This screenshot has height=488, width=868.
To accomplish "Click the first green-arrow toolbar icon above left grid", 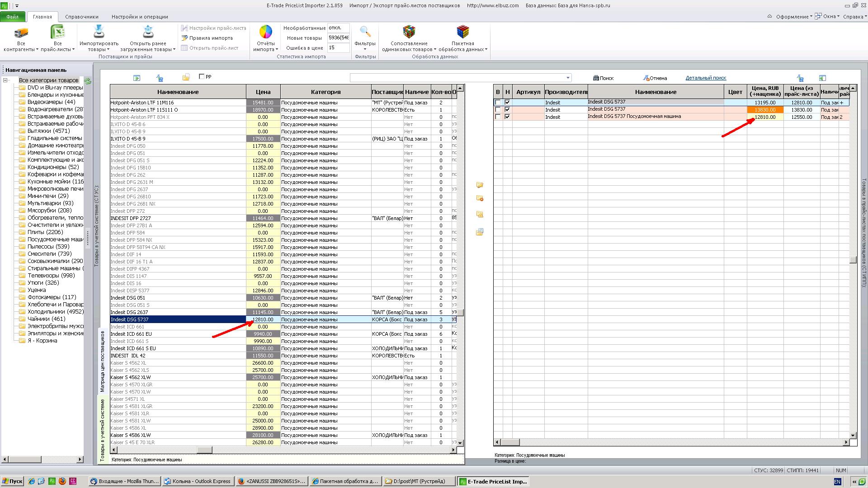I will (x=137, y=78).
